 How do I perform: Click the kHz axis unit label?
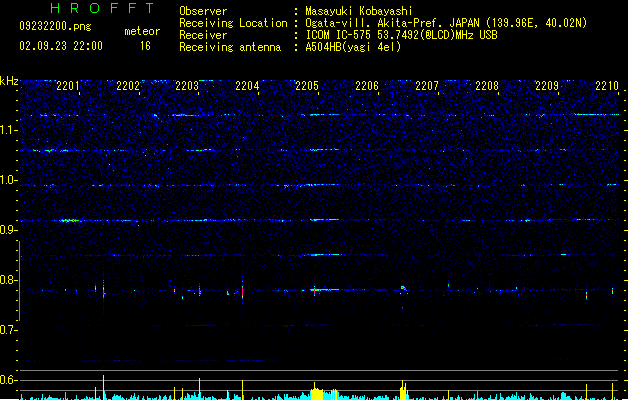(9, 81)
